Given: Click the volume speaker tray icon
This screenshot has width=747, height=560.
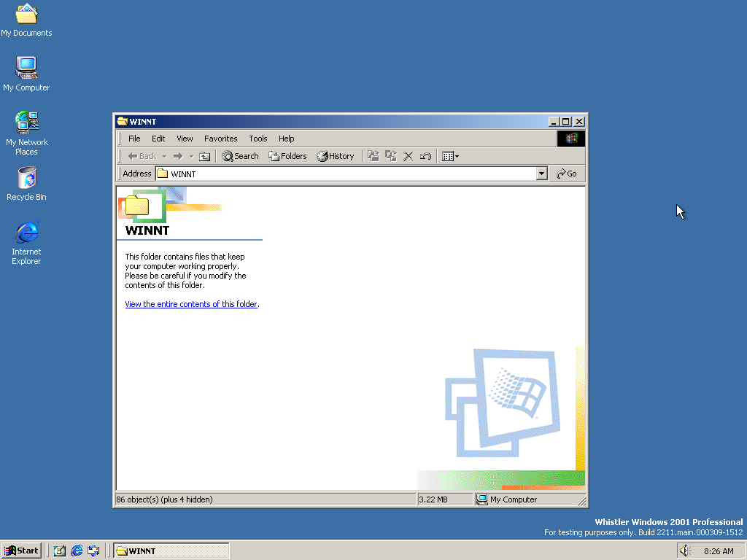Looking at the screenshot, I should click(685, 551).
